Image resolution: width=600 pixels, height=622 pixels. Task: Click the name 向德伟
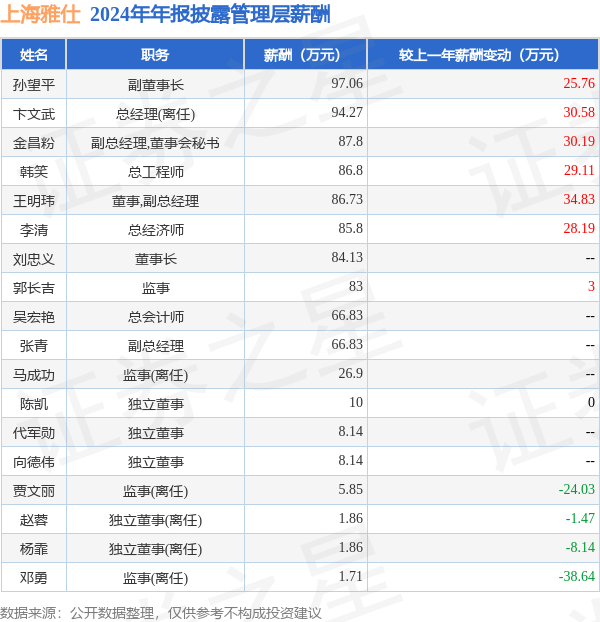click(34, 462)
